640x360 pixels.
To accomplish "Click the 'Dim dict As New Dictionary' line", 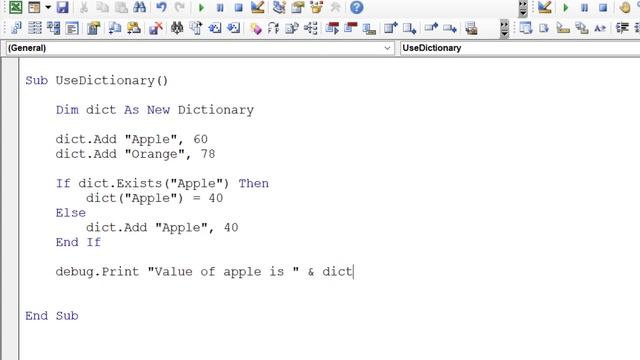I will click(155, 110).
